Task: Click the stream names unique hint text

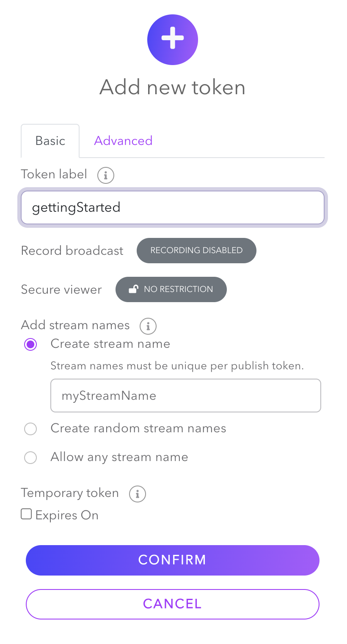Action: [x=177, y=366]
